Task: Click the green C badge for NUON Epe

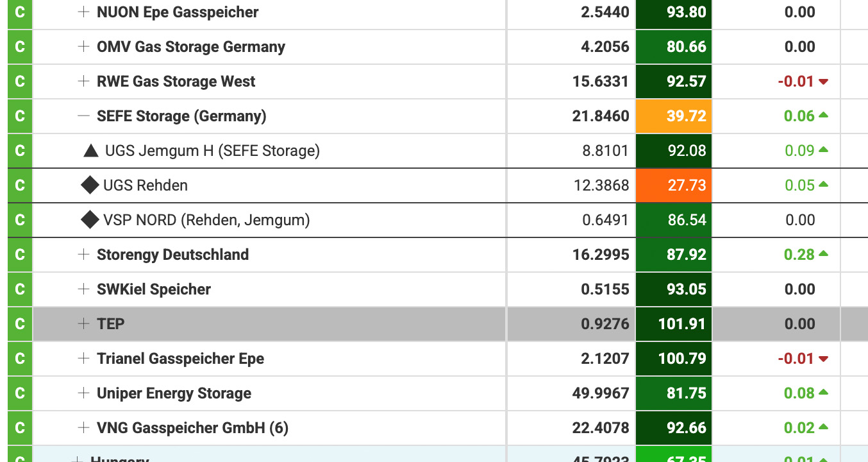Action: (20, 12)
